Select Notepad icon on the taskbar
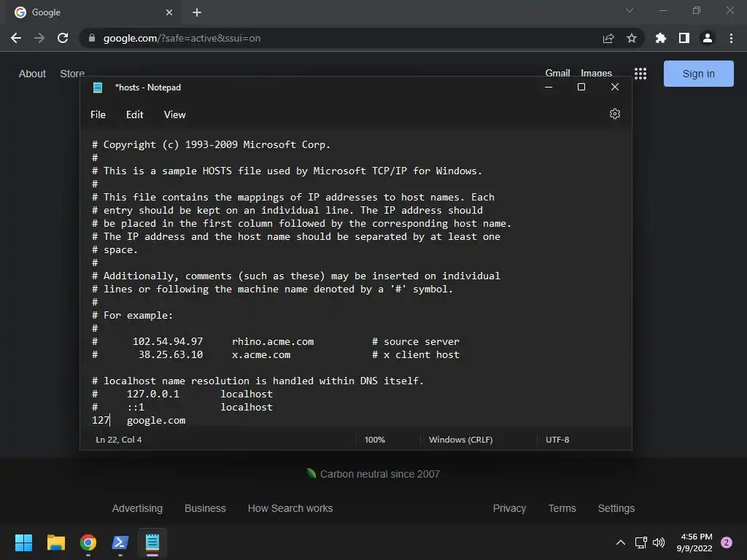747x560 pixels. [152, 542]
